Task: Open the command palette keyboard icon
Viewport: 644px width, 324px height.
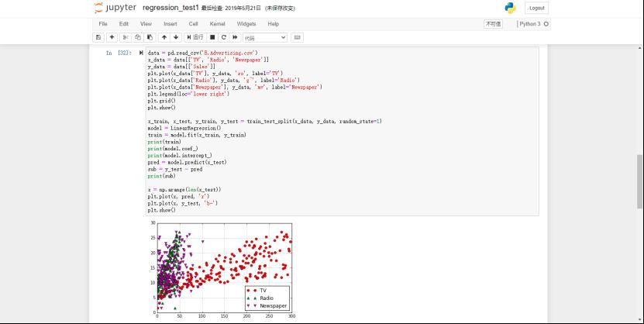Action: [298, 37]
